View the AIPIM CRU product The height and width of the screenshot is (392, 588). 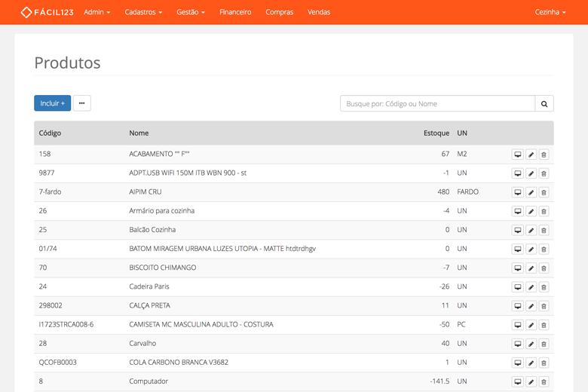[517, 192]
